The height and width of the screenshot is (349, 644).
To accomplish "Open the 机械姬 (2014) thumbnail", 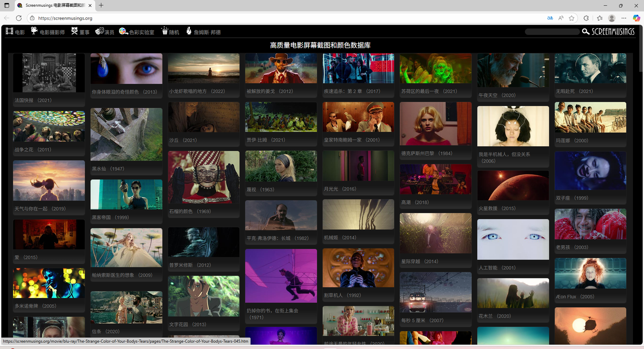I will pos(358,214).
